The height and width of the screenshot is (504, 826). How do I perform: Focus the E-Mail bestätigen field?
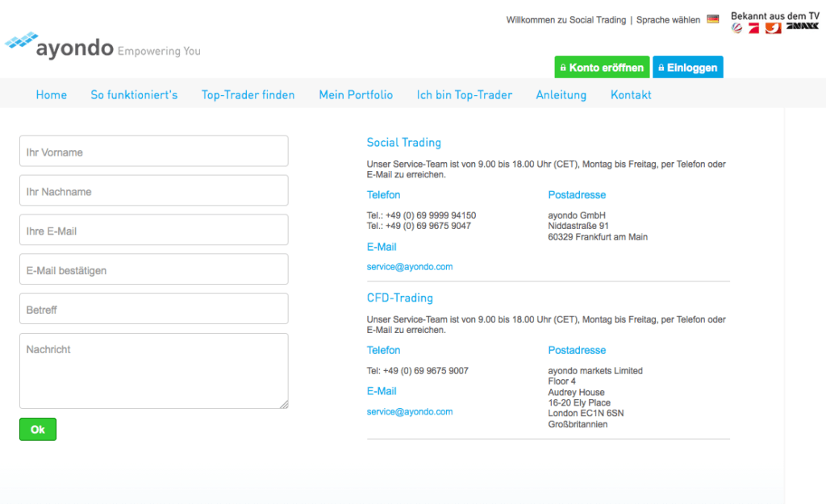click(154, 269)
